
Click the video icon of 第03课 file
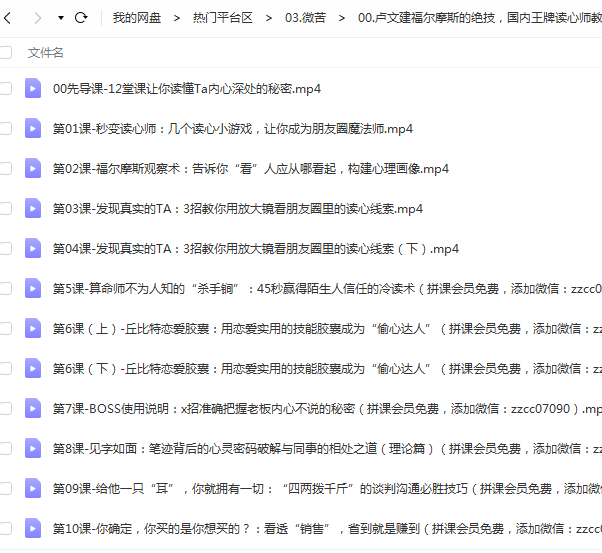coord(33,209)
